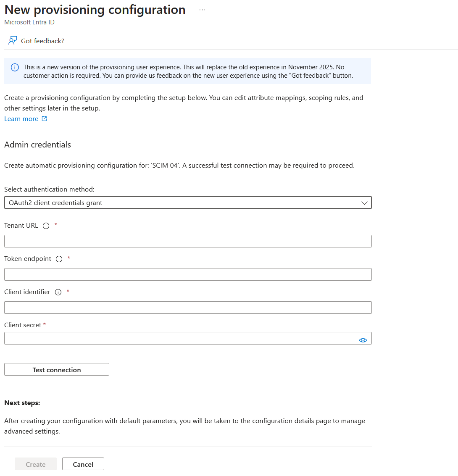Click the new provisioning experience banner message
This screenshot has height=476, width=458.
coord(188,71)
